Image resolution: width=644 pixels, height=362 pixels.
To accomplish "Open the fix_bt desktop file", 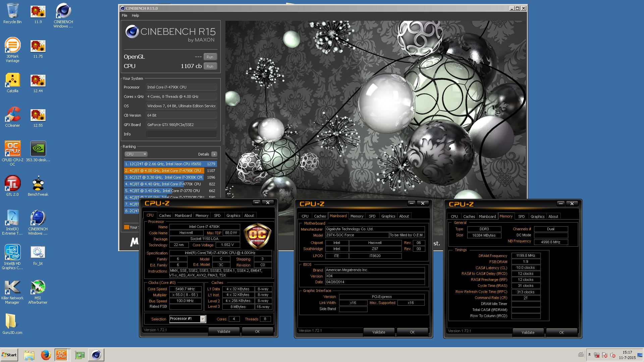I will click(x=38, y=255).
